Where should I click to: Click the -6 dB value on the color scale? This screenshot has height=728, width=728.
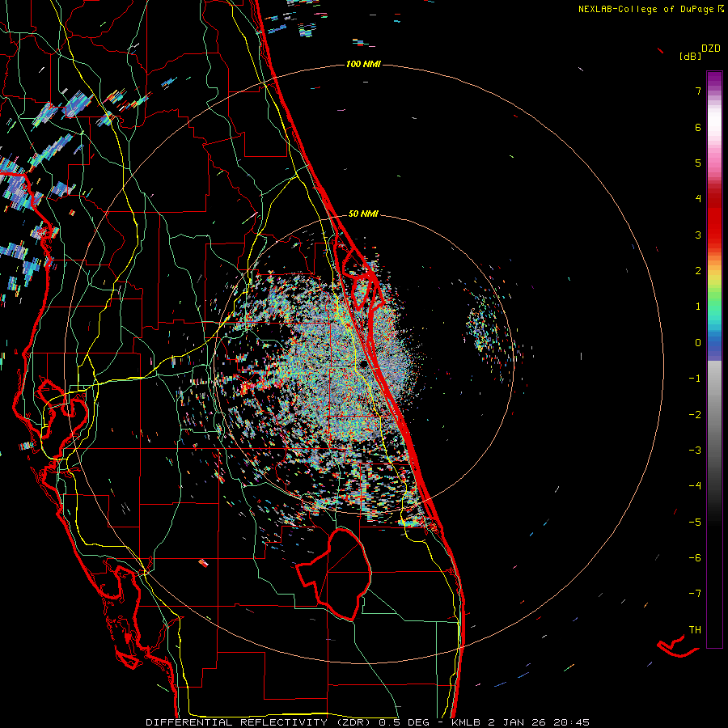pyautogui.click(x=695, y=558)
